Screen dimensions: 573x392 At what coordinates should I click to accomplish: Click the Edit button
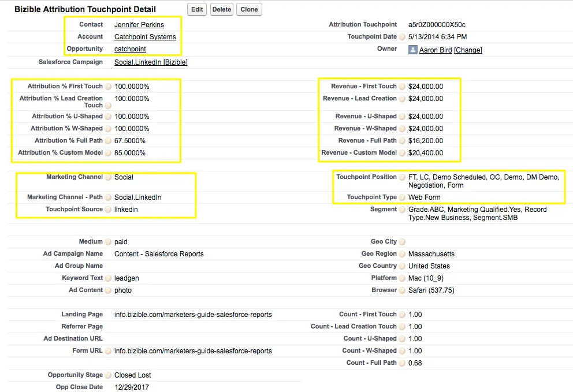[197, 9]
